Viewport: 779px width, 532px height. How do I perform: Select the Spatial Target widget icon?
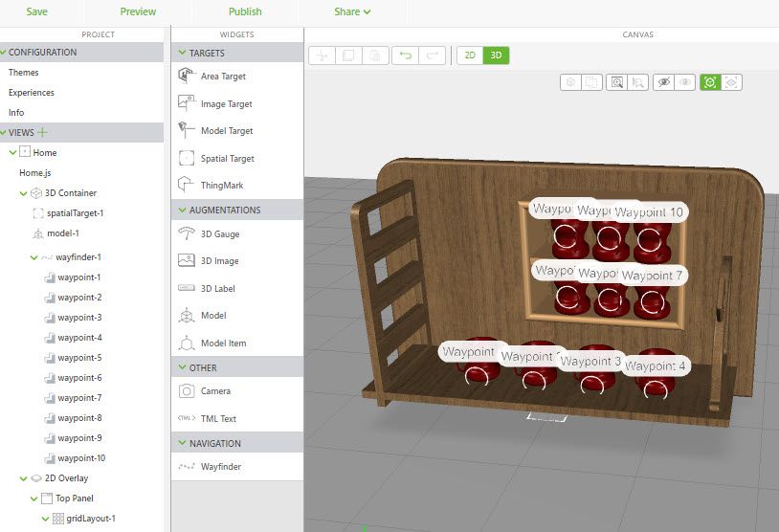pos(187,158)
